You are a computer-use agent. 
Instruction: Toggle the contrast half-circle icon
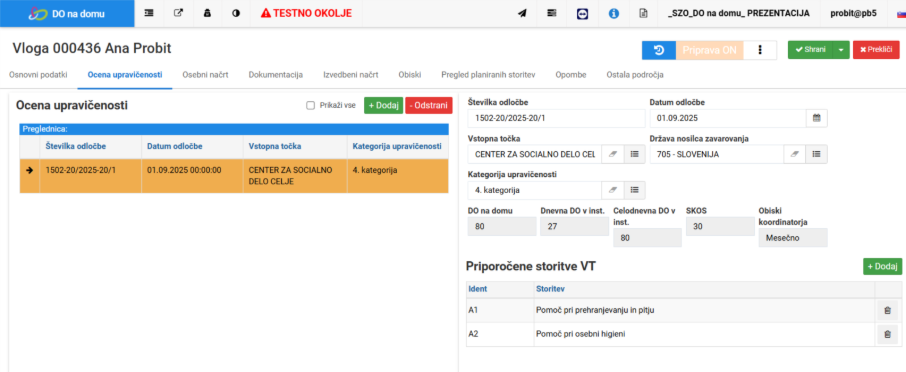[x=236, y=13]
